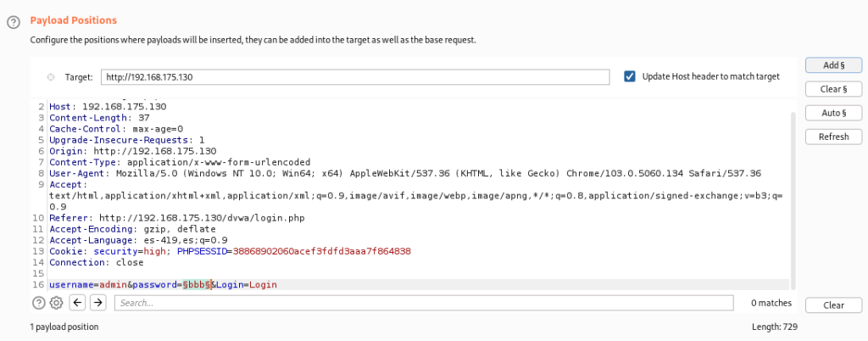The width and height of the screenshot is (868, 341).
Task: Click the Clear button beside match count
Action: click(834, 305)
